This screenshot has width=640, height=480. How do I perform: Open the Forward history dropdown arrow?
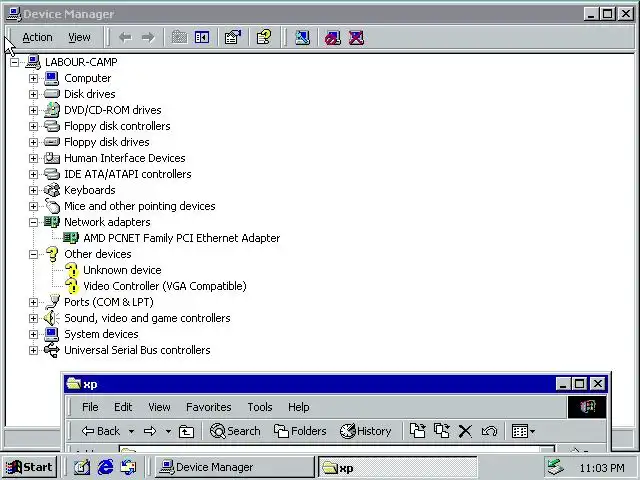[x=168, y=431]
